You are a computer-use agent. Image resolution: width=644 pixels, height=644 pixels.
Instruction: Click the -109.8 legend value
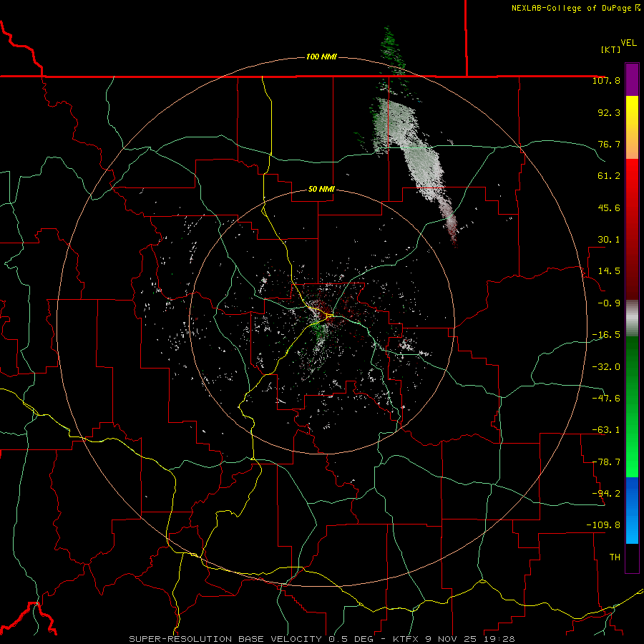(x=603, y=525)
